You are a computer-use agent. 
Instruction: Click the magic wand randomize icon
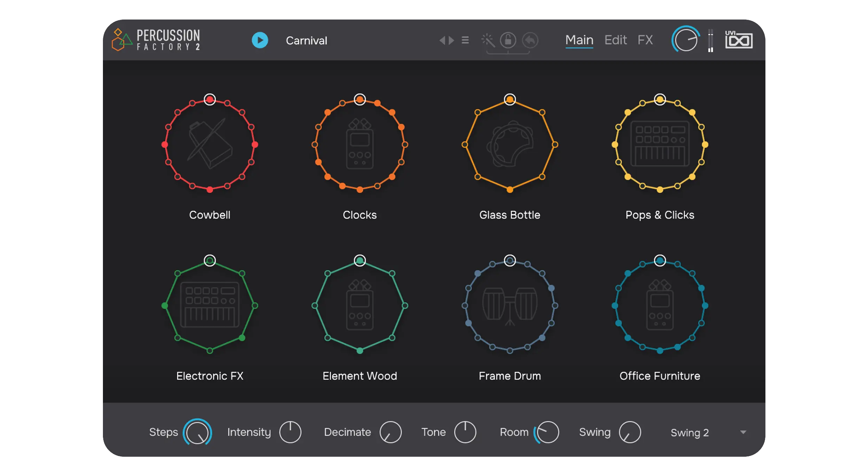[488, 40]
